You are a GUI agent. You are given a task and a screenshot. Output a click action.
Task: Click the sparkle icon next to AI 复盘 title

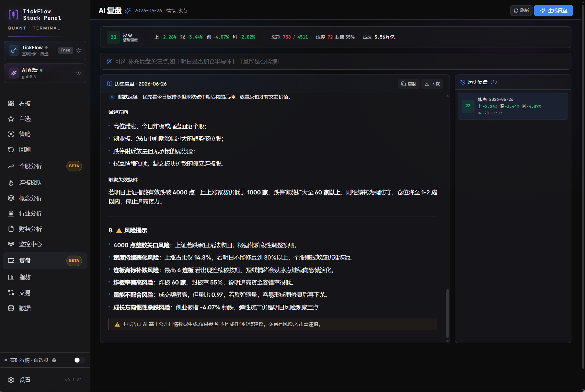128,11
